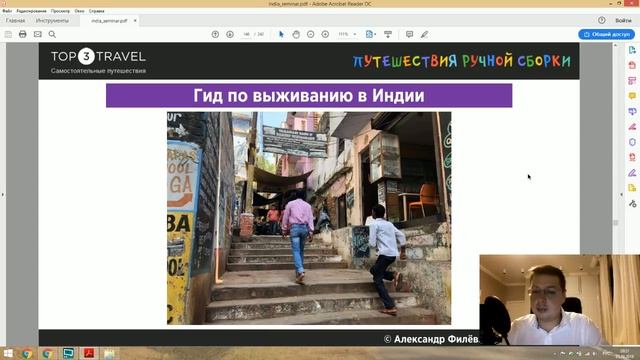Open the yellow Send for Comments tool
Screen dimensions: 640x360
tap(632, 188)
